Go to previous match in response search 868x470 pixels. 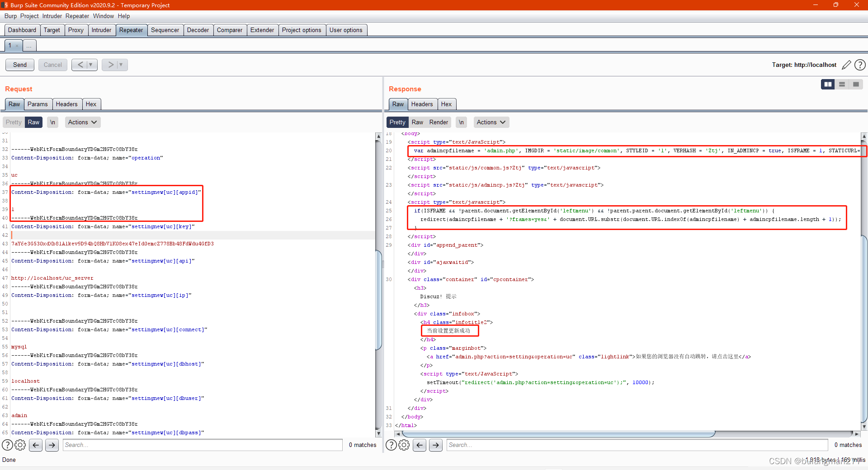[420, 445]
